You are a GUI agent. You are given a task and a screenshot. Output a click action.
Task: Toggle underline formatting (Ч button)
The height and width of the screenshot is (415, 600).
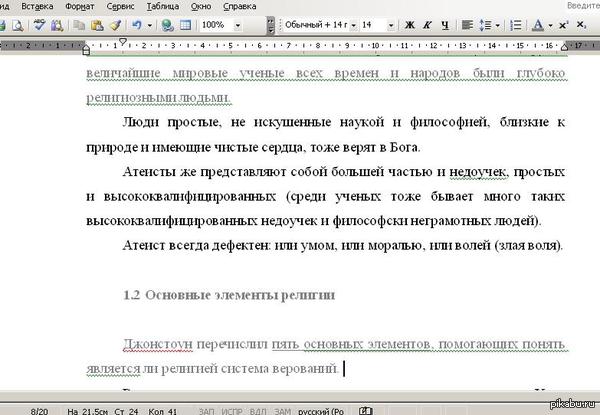(443, 24)
